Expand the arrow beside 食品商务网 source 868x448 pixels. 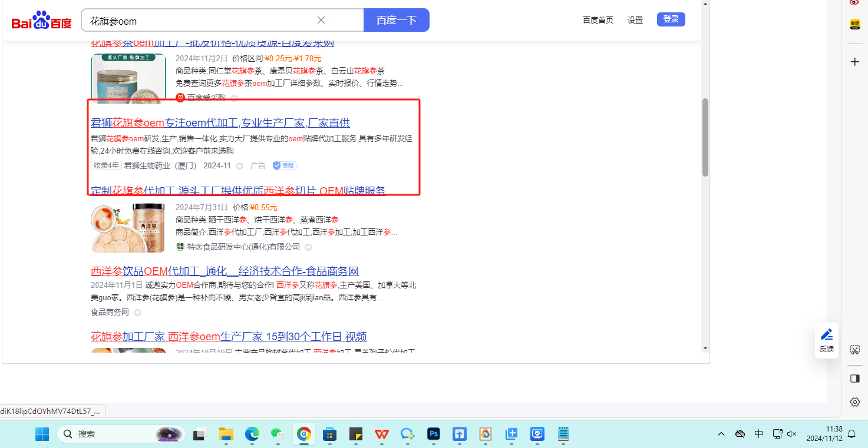click(137, 313)
